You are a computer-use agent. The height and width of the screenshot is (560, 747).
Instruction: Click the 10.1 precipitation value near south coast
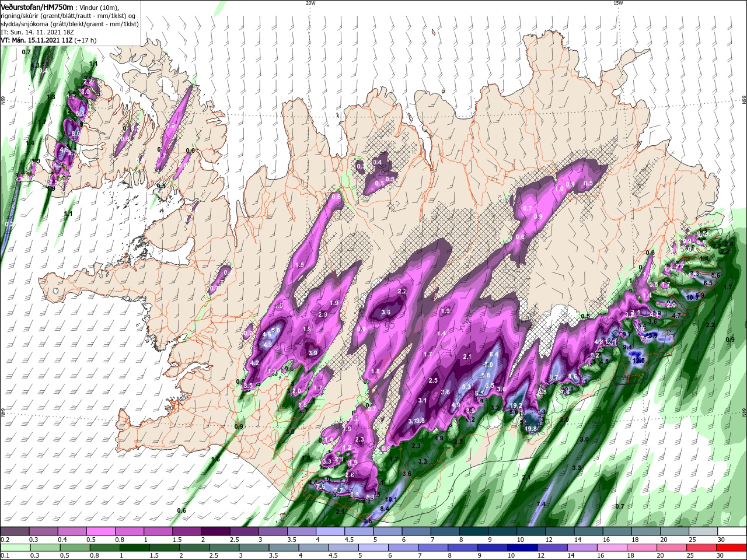point(391,499)
